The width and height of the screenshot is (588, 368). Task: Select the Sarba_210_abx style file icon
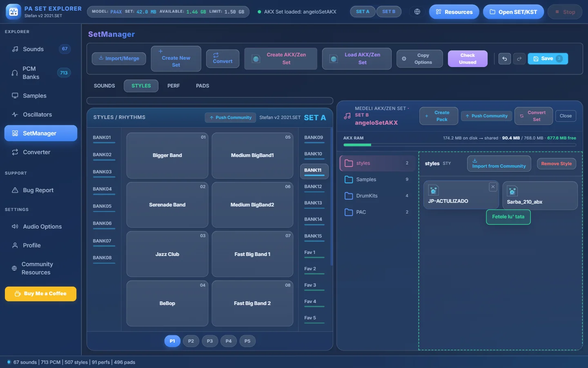[x=512, y=191]
